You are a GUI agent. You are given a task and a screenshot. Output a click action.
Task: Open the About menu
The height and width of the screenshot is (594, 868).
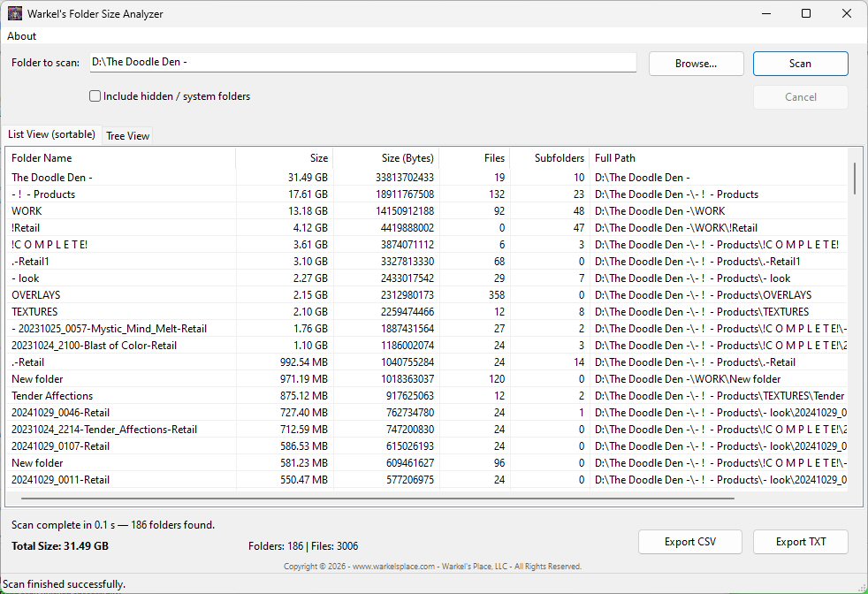(x=21, y=36)
